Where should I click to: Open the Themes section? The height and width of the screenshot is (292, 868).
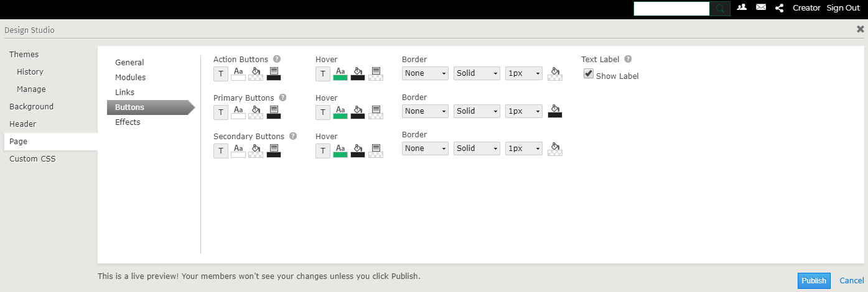click(24, 55)
